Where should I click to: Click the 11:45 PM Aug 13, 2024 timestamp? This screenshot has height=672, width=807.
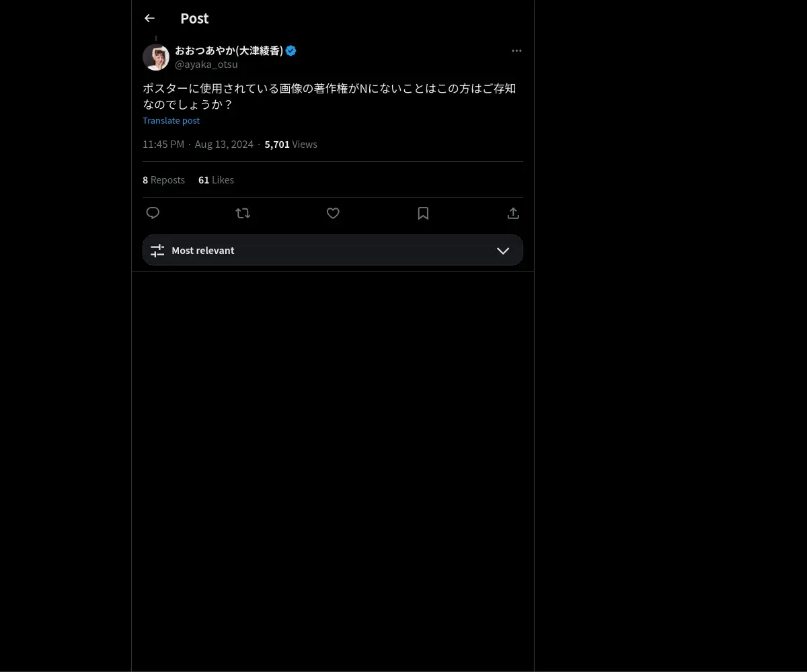pyautogui.click(x=198, y=144)
